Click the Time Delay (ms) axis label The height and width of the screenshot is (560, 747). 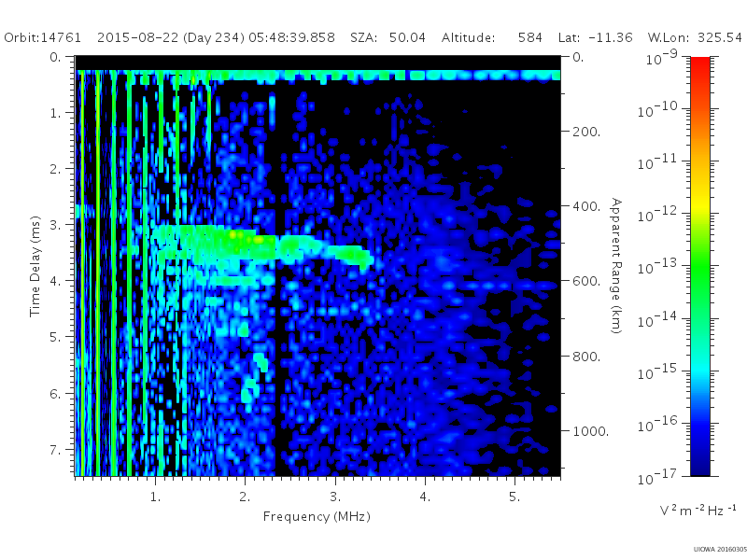coord(35,266)
